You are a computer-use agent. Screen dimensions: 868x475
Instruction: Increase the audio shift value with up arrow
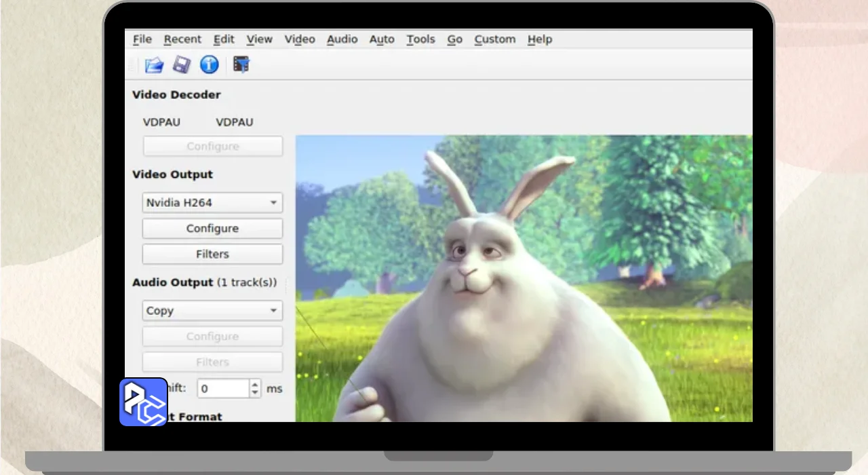[x=255, y=385]
